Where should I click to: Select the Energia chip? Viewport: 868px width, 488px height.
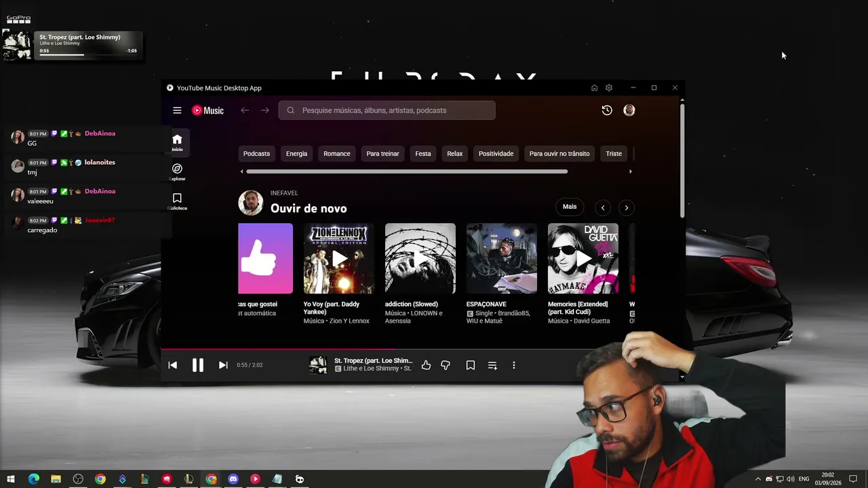coord(296,154)
